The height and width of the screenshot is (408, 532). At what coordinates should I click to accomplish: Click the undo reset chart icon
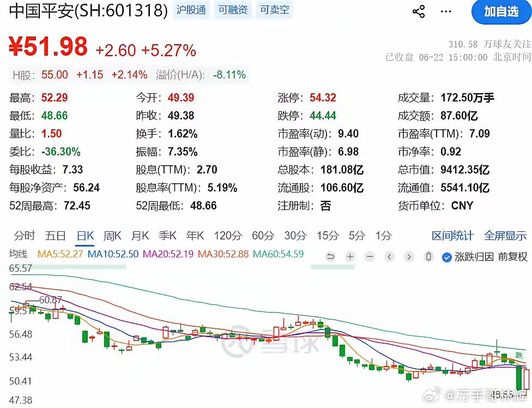click(330, 256)
